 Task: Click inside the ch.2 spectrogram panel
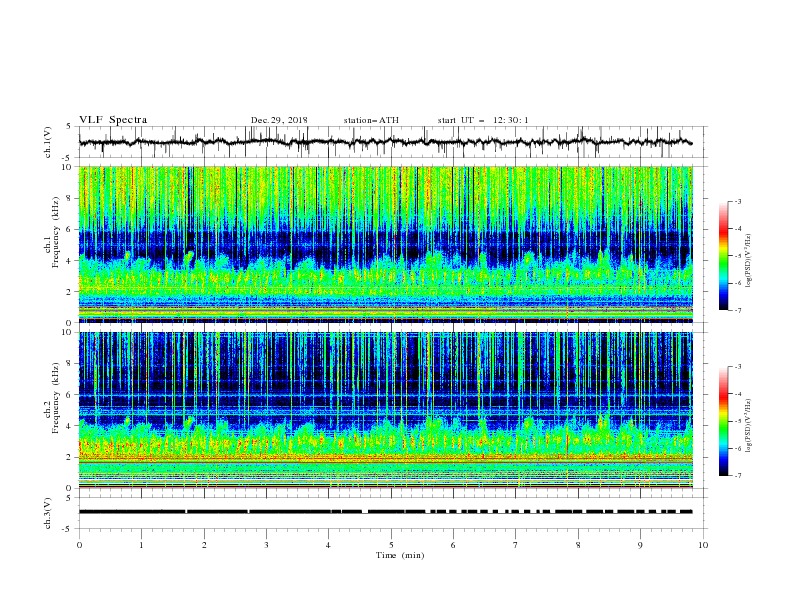pyautogui.click(x=386, y=410)
